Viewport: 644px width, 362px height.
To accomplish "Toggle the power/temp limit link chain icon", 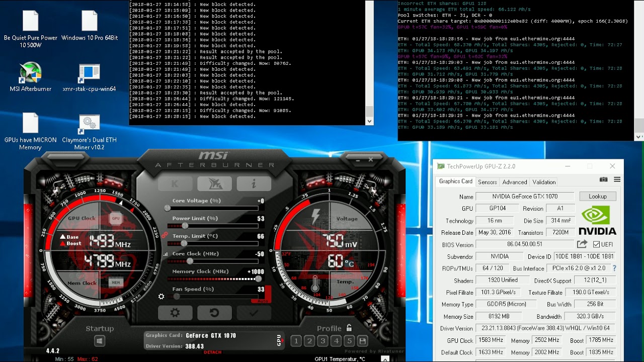I will [165, 235].
